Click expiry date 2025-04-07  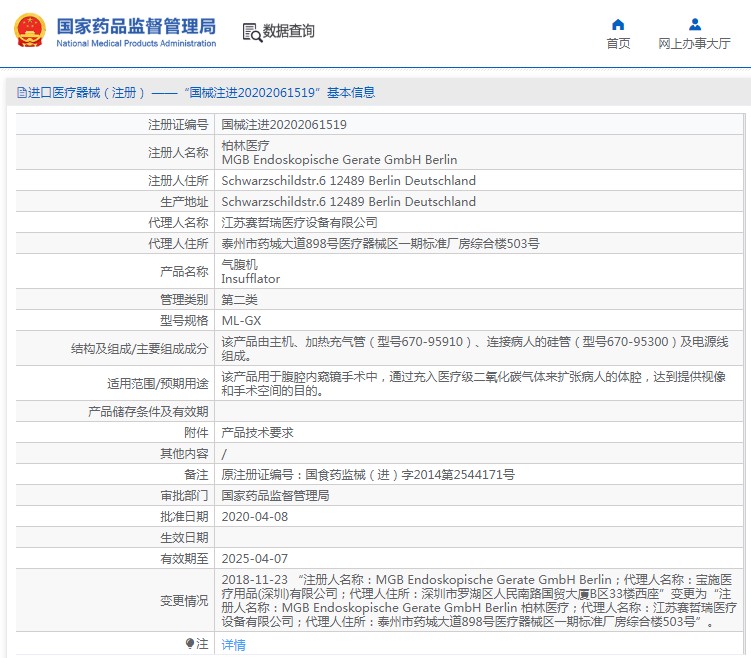(255, 559)
